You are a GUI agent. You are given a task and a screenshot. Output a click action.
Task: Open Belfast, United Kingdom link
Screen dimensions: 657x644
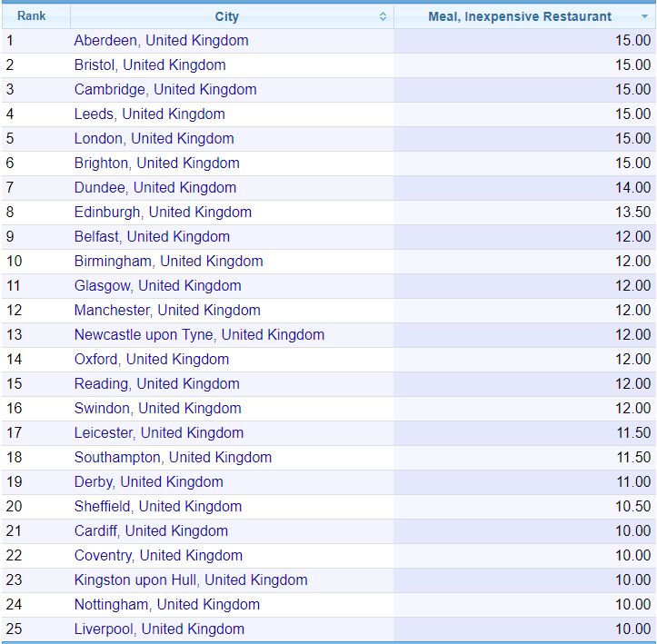tap(152, 236)
